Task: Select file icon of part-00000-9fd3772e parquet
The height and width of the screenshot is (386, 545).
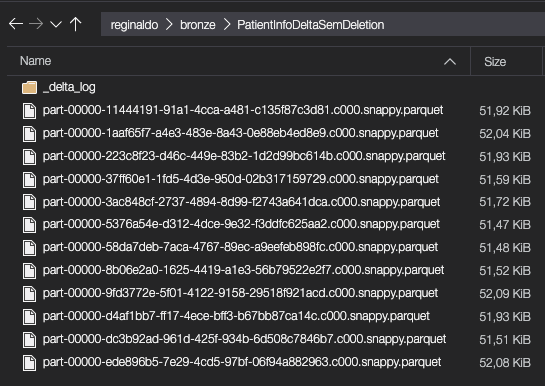Action: [29, 294]
